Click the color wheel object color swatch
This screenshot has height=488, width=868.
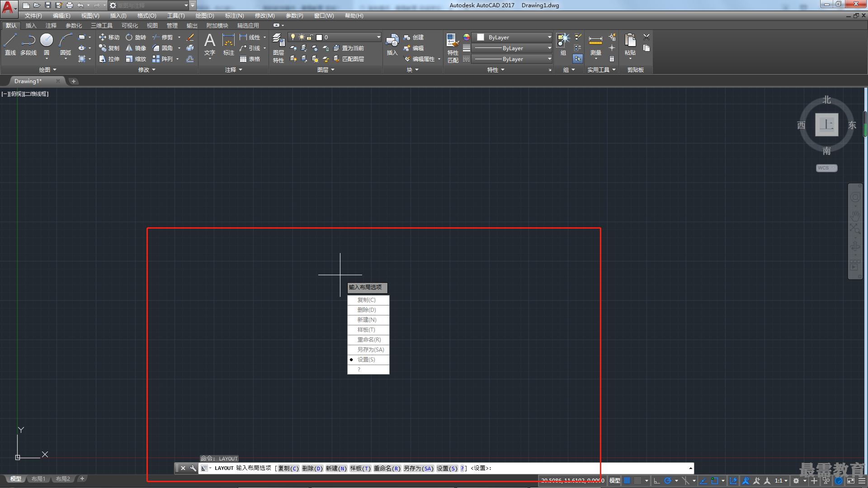click(x=467, y=37)
